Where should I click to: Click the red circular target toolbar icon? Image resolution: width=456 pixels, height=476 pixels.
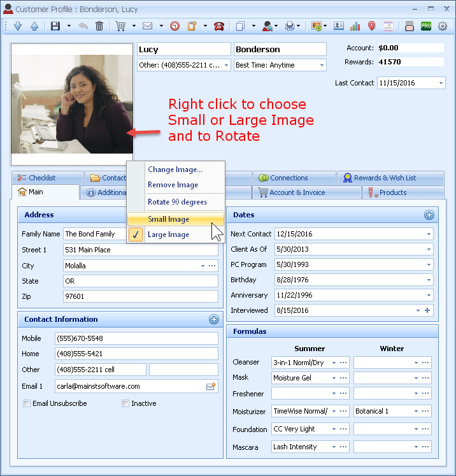coord(175,26)
